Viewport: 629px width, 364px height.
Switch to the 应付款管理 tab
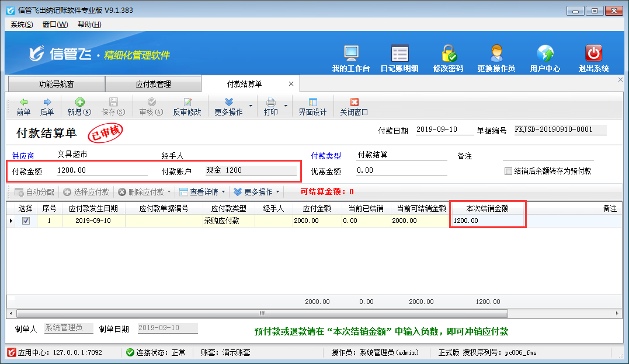pos(153,84)
